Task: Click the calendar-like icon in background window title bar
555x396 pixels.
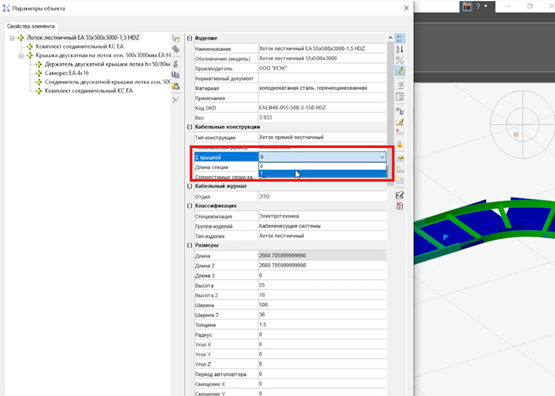Action: click(x=467, y=6)
